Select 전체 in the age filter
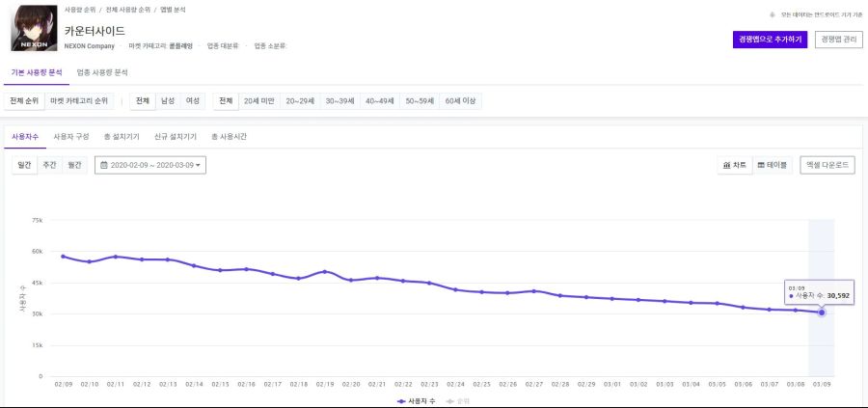 point(226,101)
